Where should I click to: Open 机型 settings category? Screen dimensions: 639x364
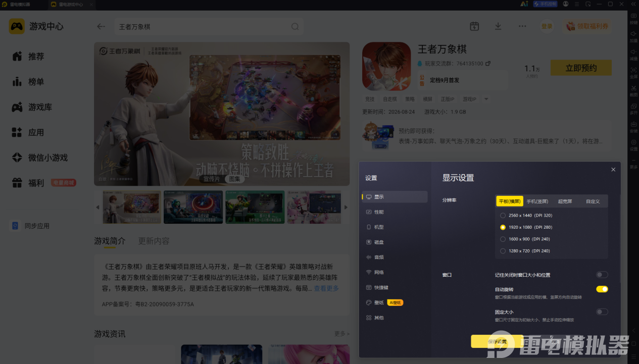[395, 227]
